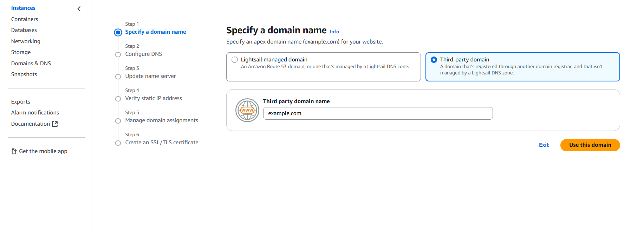Viewport: 644px width, 231px height.
Task: Open Alarm notifications in the sidebar
Action: coord(35,113)
